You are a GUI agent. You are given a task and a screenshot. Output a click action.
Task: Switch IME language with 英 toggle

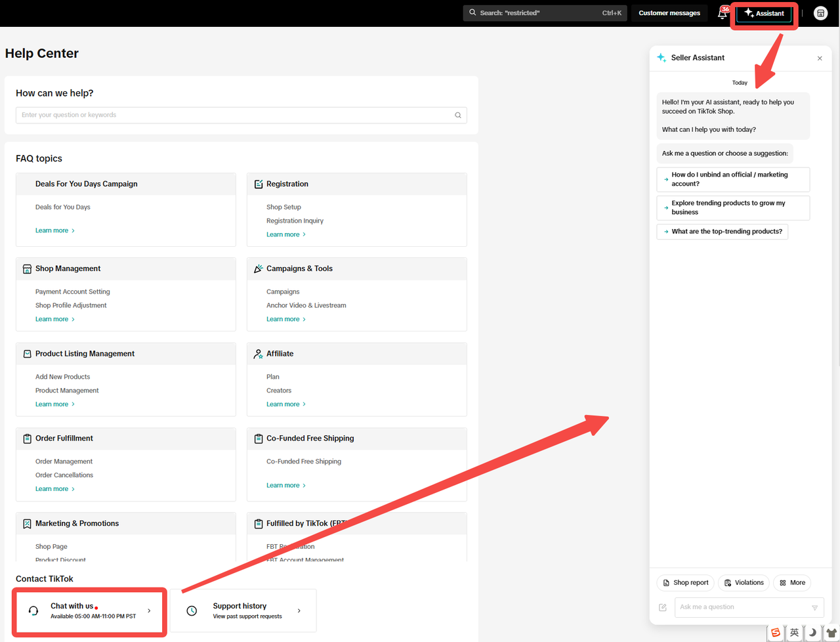(794, 633)
